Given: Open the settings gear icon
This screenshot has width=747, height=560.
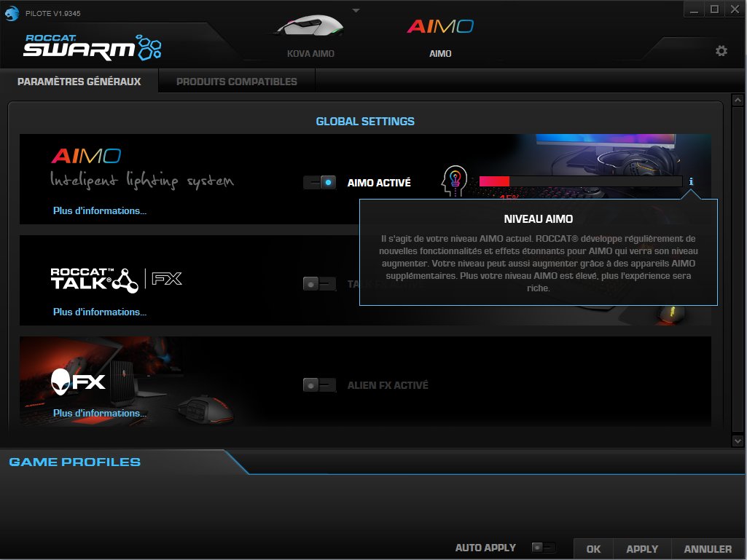Looking at the screenshot, I should point(721,51).
